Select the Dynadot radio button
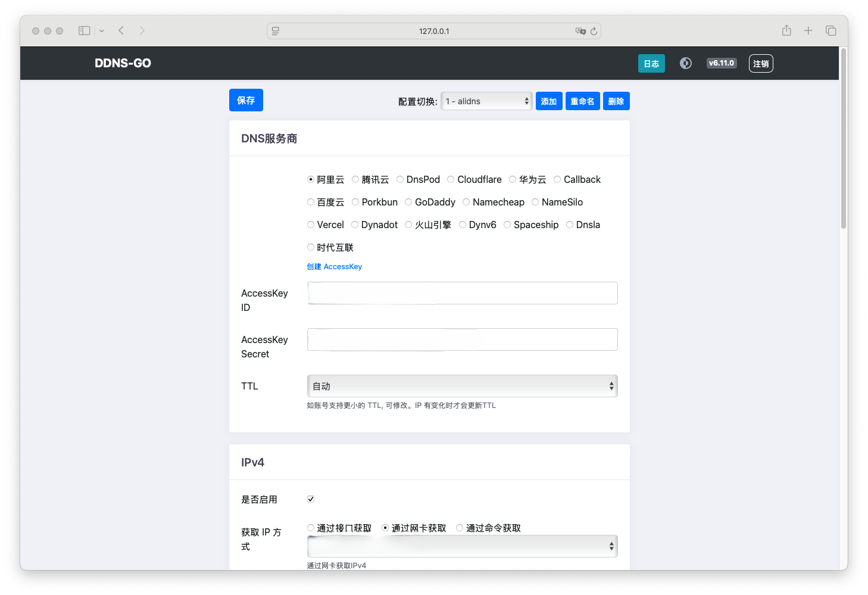This screenshot has width=868, height=595. point(355,225)
